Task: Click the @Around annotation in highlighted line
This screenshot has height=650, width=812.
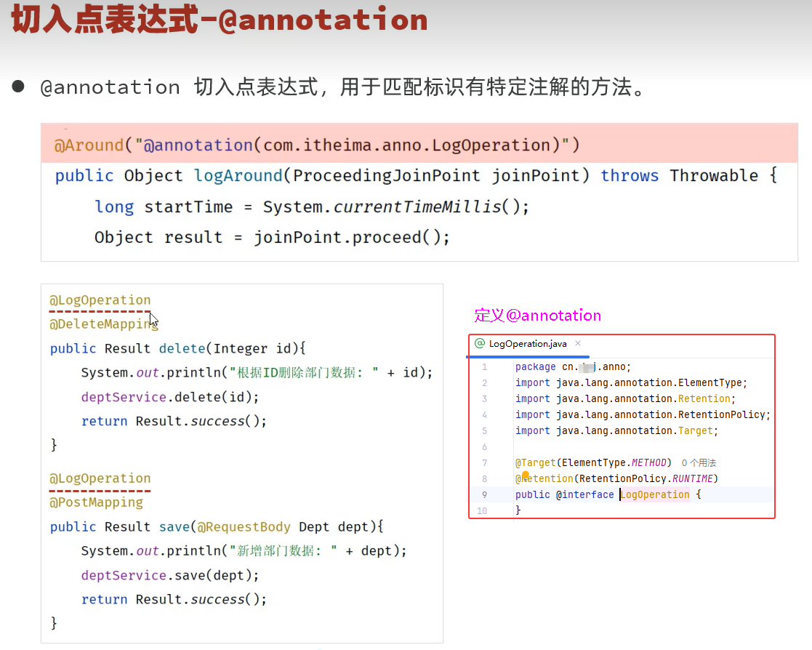Action: pyautogui.click(x=89, y=145)
